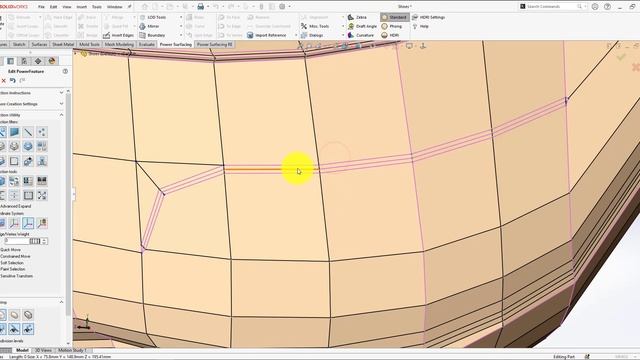
Task: Switch to the Surfaces ribbon tab
Action: [x=39, y=44]
